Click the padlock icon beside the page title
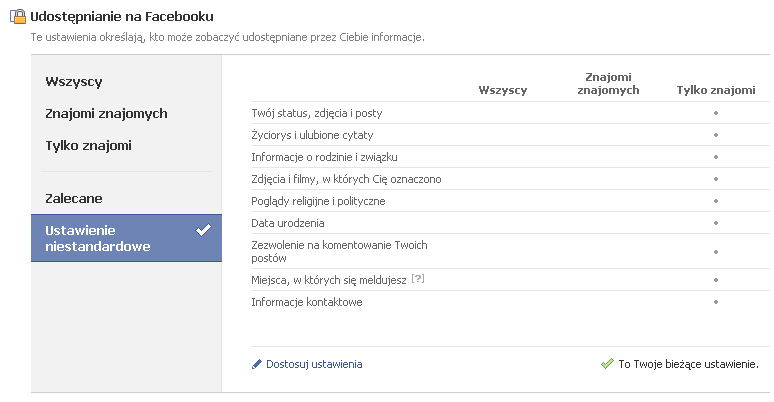774x402 pixels. (18, 17)
